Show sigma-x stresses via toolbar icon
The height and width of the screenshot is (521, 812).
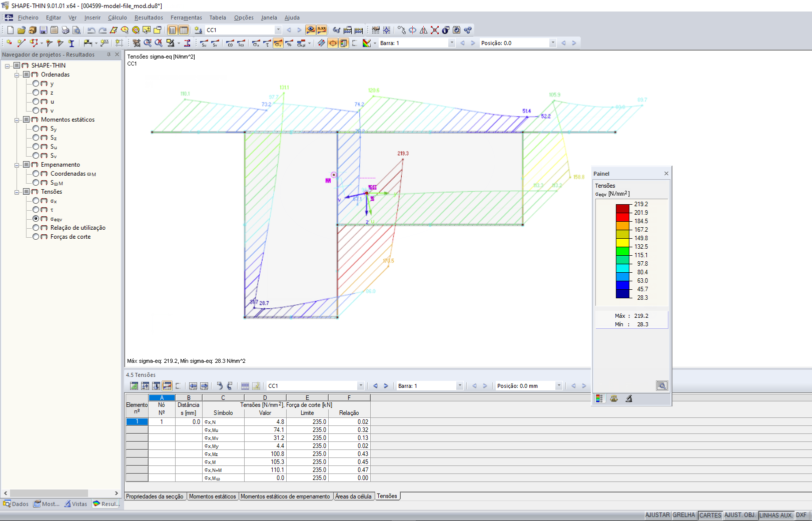coord(256,43)
